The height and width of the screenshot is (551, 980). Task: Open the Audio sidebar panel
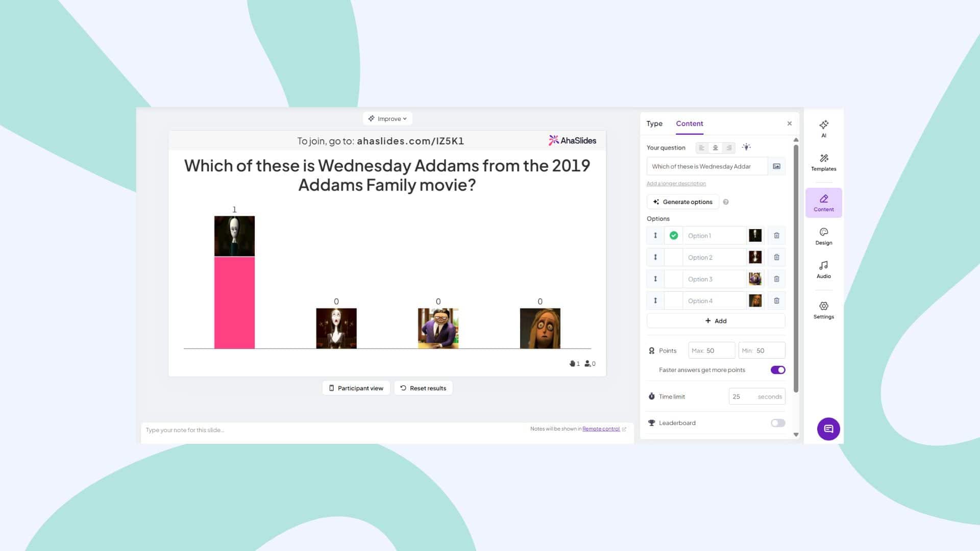coord(823,270)
